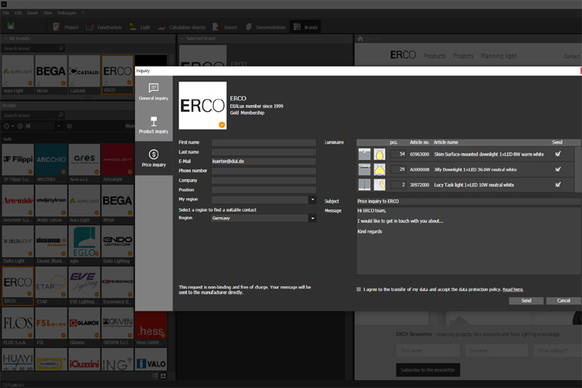
Task: Click the Send button
Action: pos(526,301)
